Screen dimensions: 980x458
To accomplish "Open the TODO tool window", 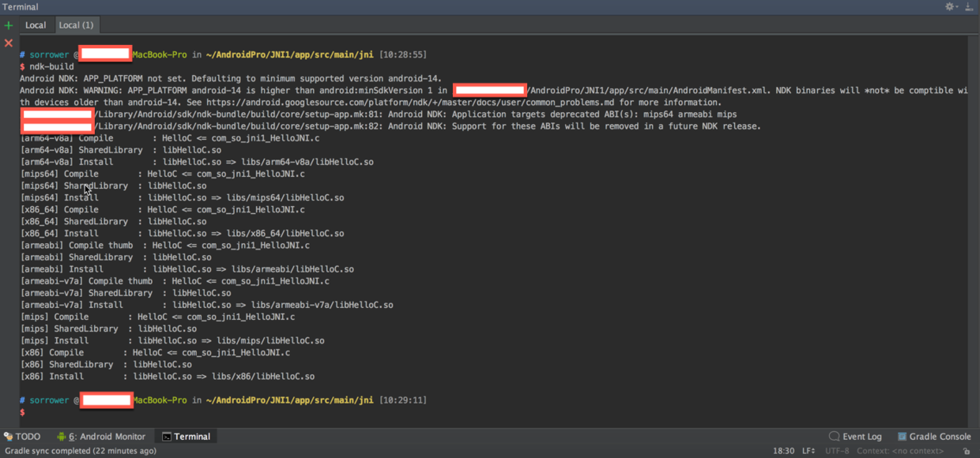I will click(x=22, y=436).
